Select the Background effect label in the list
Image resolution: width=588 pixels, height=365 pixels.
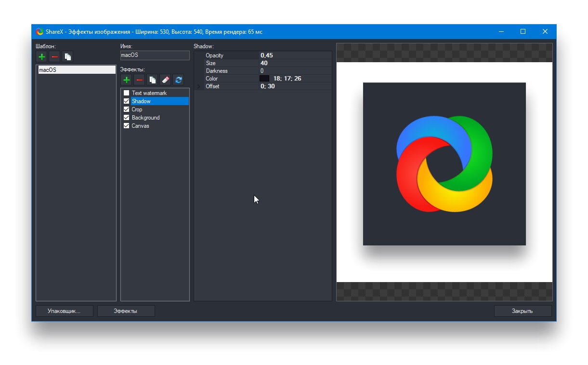(145, 118)
